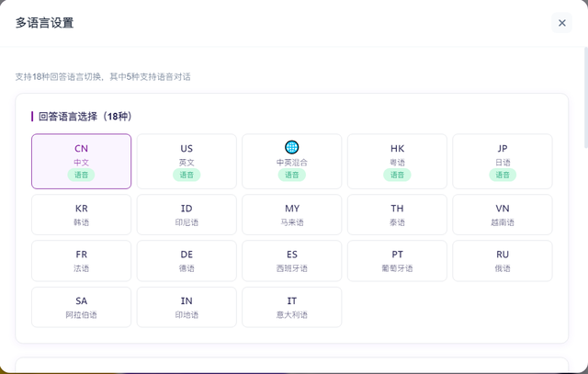Image resolution: width=588 pixels, height=374 pixels.
Task: Select FR French language option
Action: (82, 261)
